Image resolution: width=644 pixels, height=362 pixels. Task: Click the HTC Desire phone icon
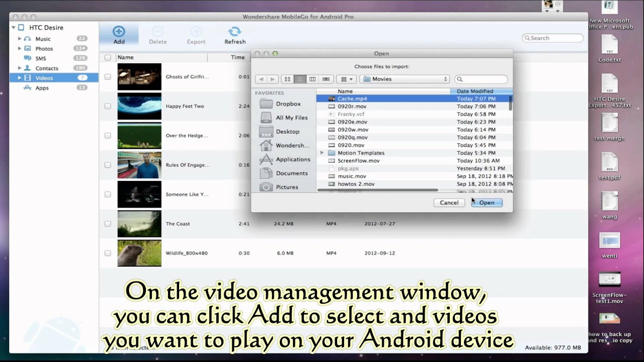21,28
